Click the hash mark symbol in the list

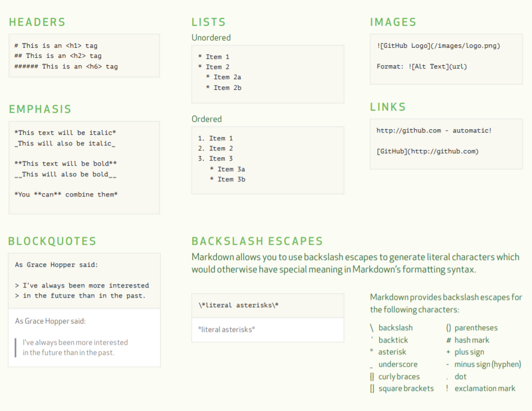448,340
